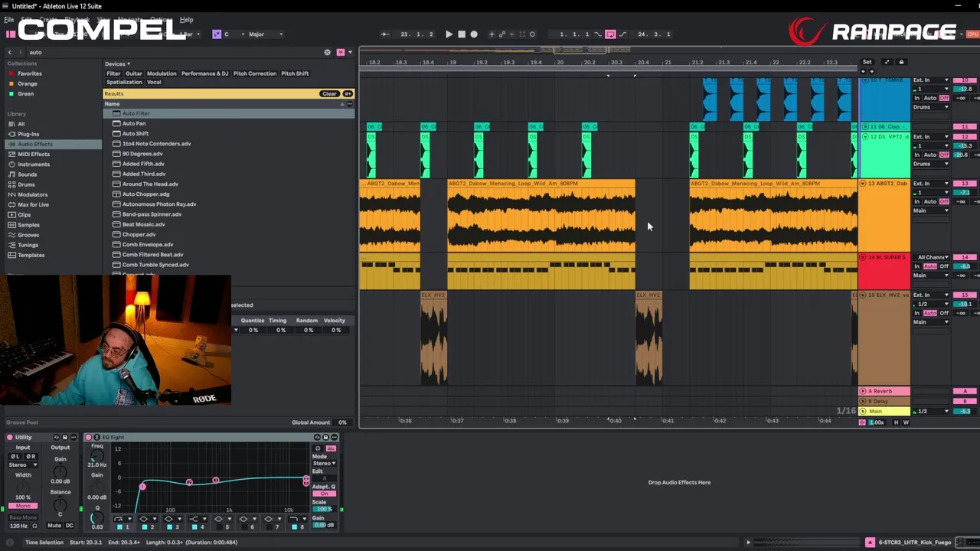Open the File menu
Screen dimensions: 980x551
point(9,20)
